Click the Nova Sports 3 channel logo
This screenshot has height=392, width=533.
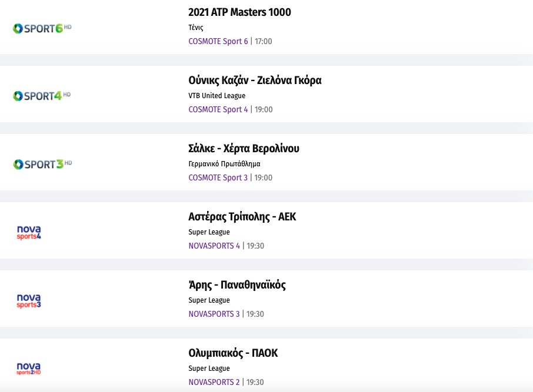pos(29,301)
